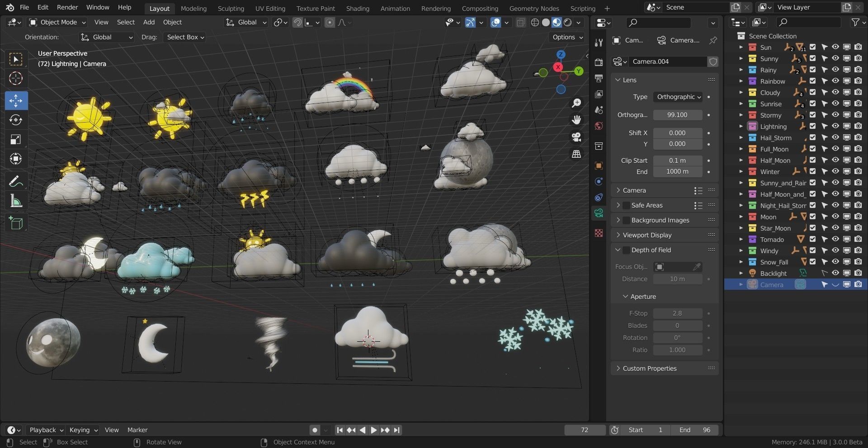The height and width of the screenshot is (448, 868).
Task: Open the viewport Options dropdown
Action: tap(567, 37)
